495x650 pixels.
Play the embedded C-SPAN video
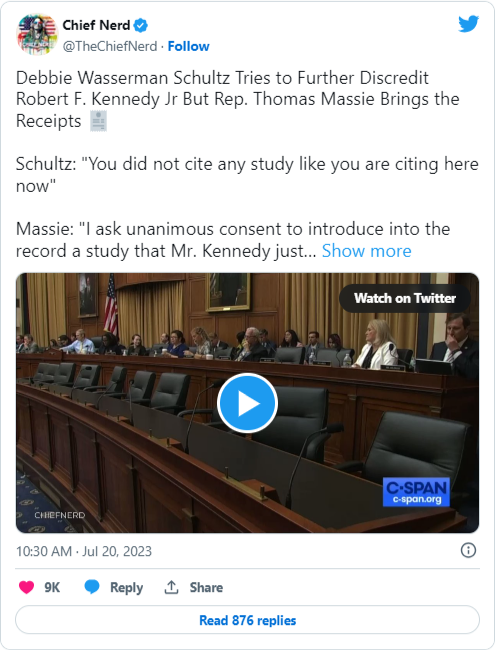tap(248, 403)
